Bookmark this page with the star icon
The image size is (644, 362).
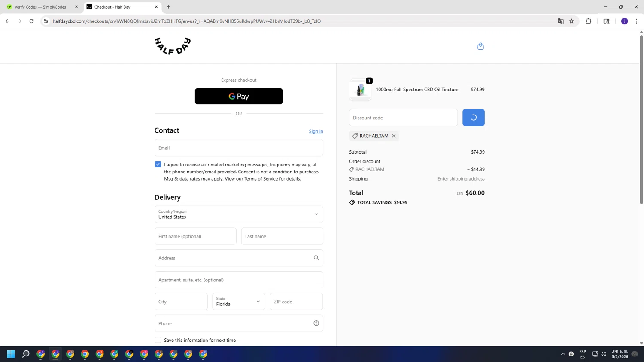[x=571, y=21]
